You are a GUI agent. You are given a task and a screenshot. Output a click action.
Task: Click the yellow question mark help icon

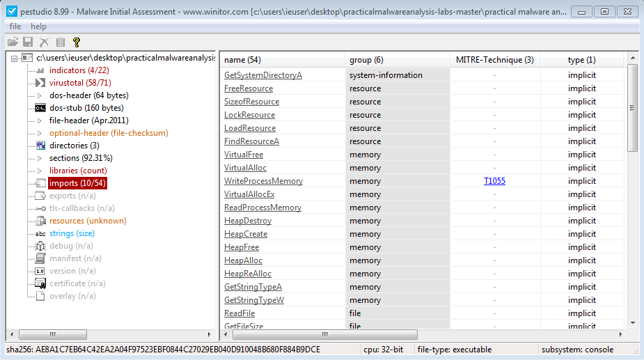tap(77, 42)
